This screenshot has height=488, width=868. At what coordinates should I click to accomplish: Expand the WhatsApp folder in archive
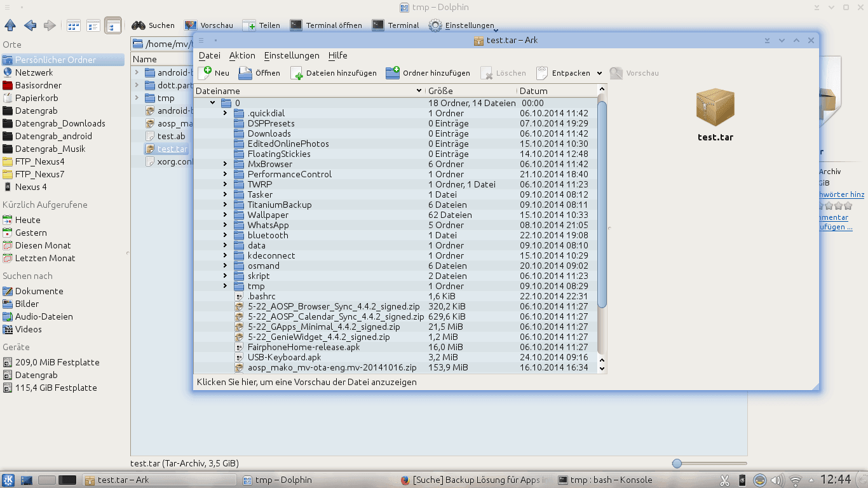tap(225, 225)
